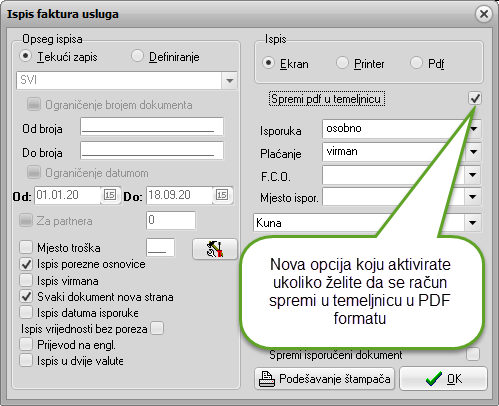The image size is (499, 406).
Task: Click the tools icon button beside Mjesto troška
Action: tap(215, 249)
